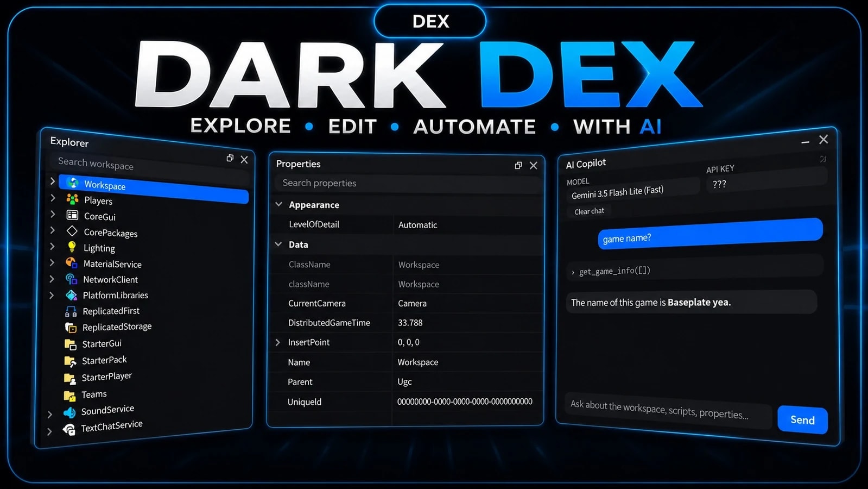
Task: Select the Workspace globe icon in Explorer
Action: pos(73,183)
